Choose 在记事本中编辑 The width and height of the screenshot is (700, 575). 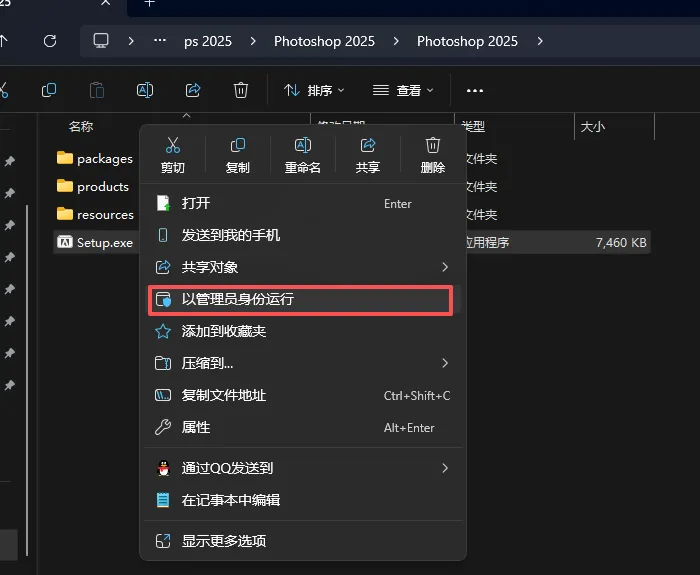[303, 500]
